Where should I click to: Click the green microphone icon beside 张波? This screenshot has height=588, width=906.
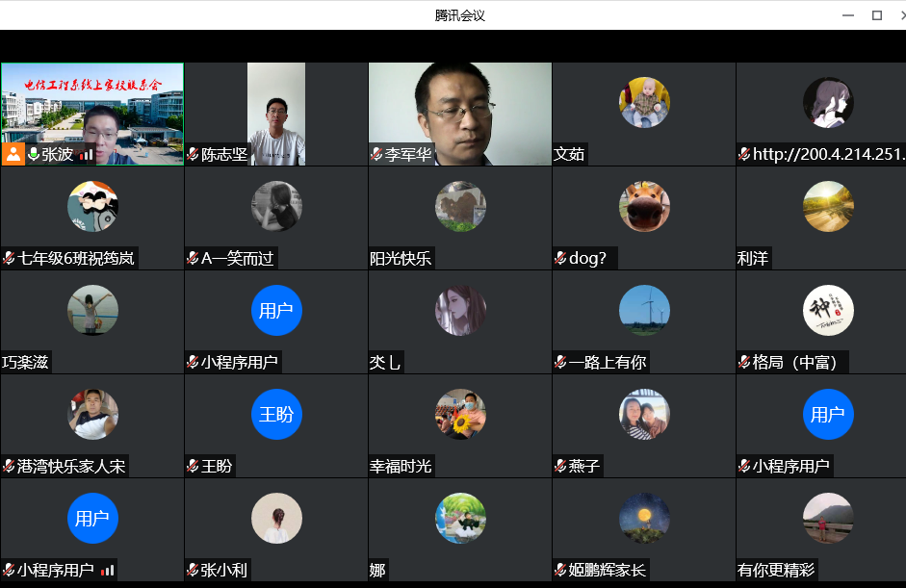pyautogui.click(x=34, y=154)
